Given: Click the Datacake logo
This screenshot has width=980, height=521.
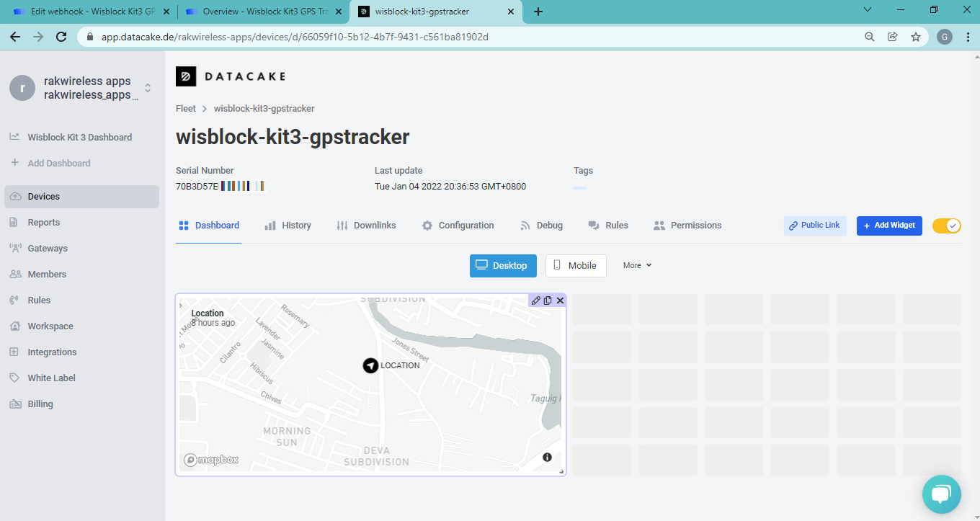Looking at the screenshot, I should 231,76.
